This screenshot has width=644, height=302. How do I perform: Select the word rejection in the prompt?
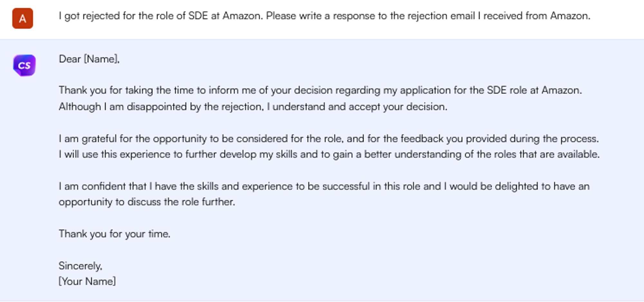tap(428, 15)
